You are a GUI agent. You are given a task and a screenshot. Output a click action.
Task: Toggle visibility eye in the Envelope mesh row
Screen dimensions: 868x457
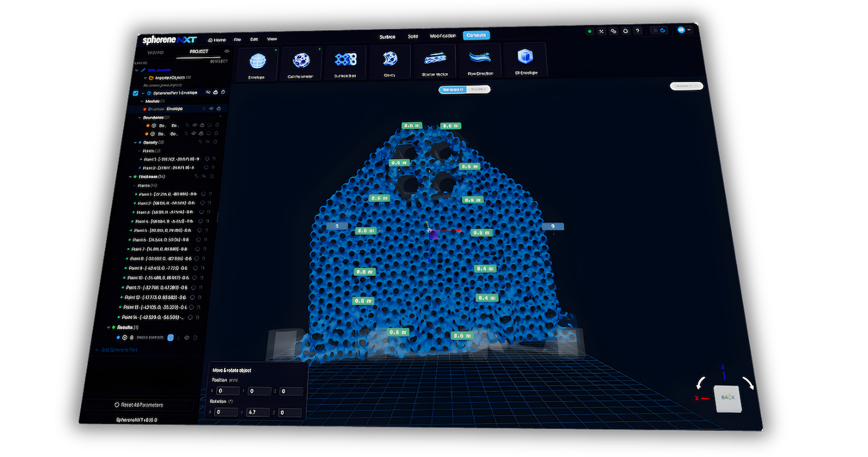(211, 109)
